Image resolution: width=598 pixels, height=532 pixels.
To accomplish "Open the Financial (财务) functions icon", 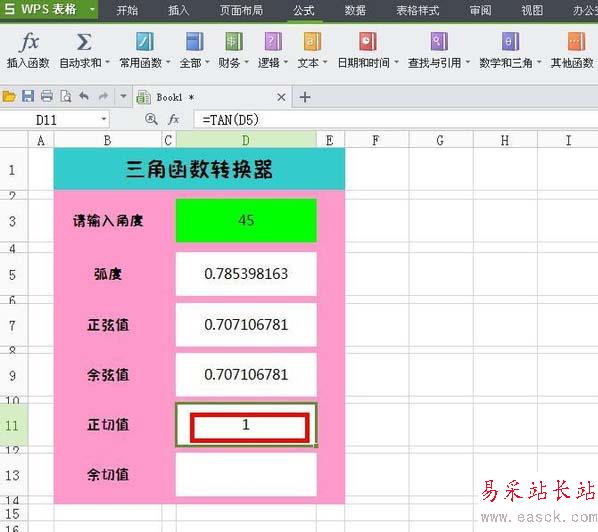I will tap(234, 42).
